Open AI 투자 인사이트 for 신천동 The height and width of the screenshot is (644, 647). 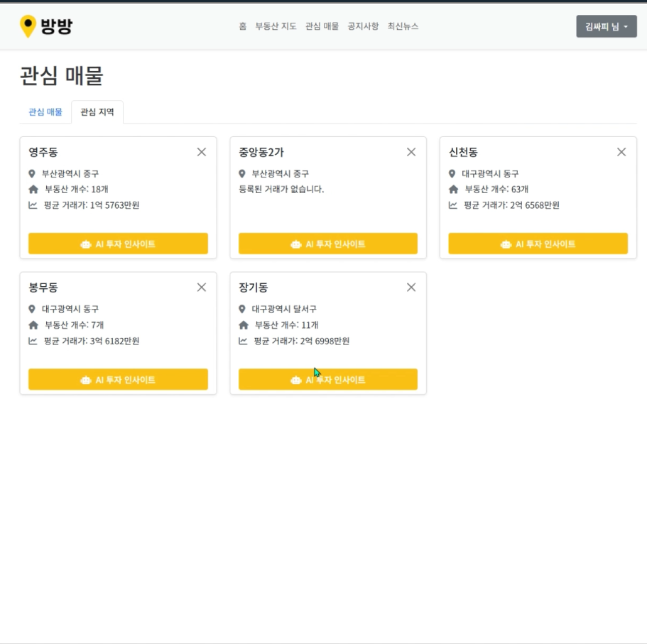coord(538,244)
